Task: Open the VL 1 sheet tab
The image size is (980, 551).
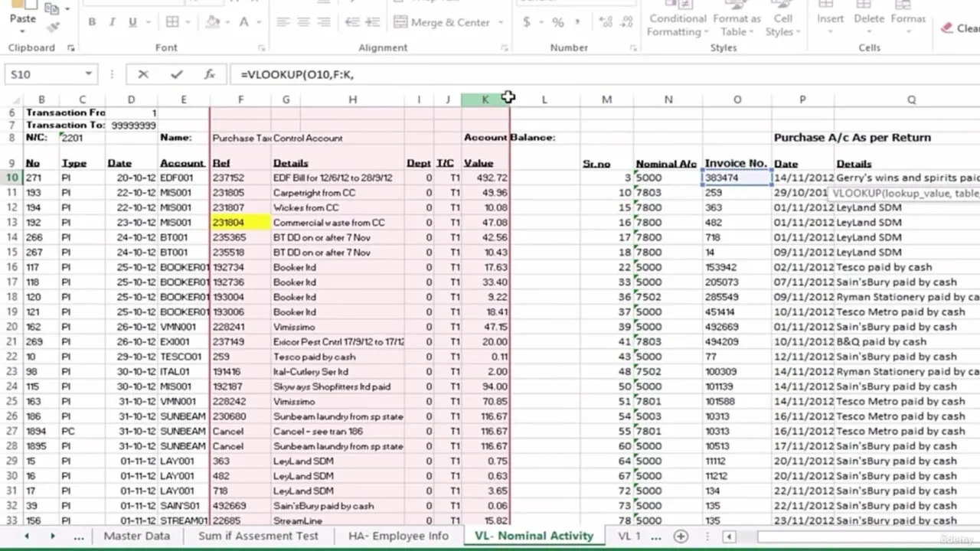Action: point(629,536)
